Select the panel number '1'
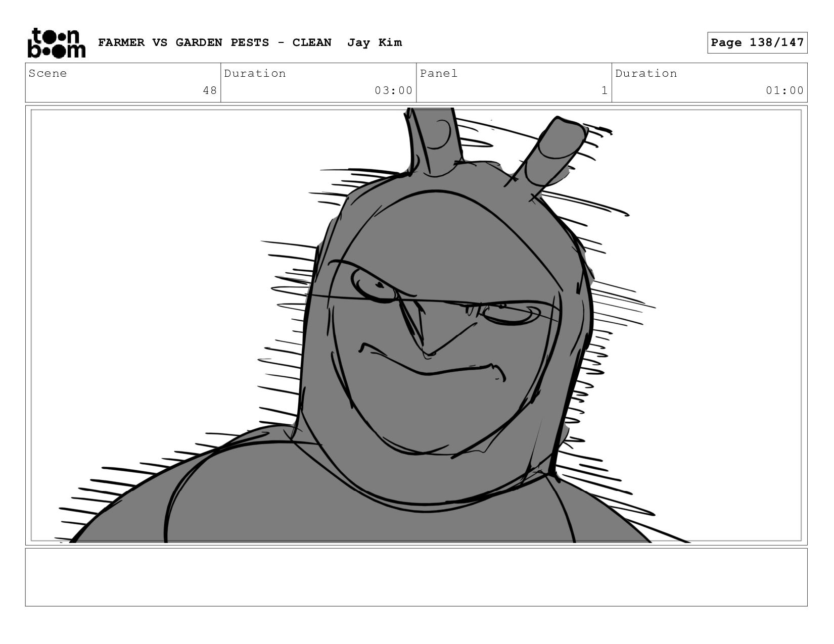This screenshot has width=834, height=644. 604,90
